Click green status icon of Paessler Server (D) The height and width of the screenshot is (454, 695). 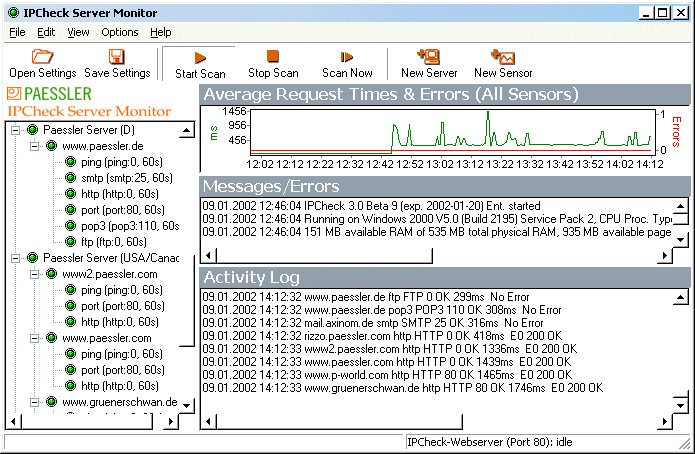coord(32,130)
